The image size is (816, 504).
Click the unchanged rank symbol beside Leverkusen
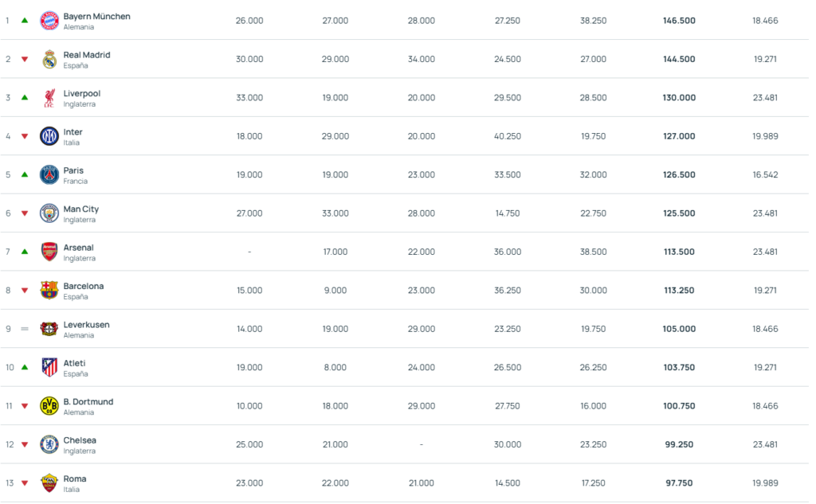25,329
